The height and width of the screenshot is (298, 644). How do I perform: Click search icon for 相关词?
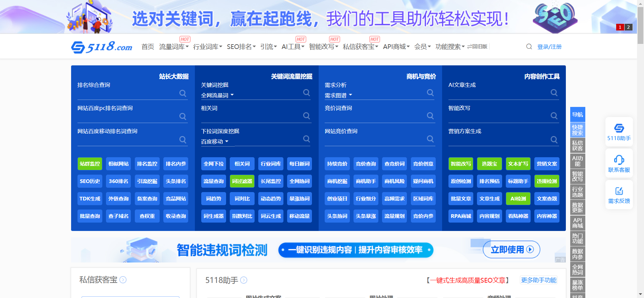(307, 116)
